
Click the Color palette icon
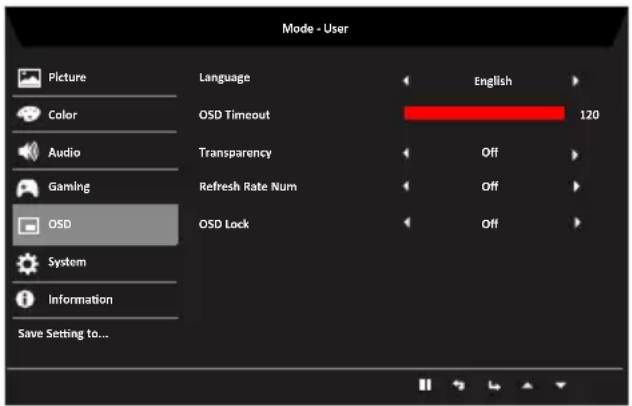click(x=28, y=115)
